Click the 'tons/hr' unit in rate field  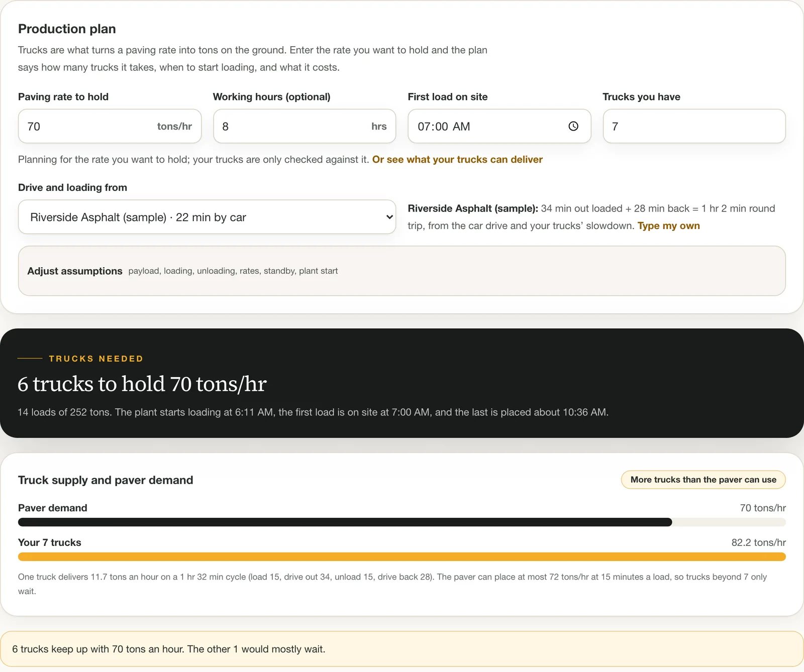pos(174,126)
